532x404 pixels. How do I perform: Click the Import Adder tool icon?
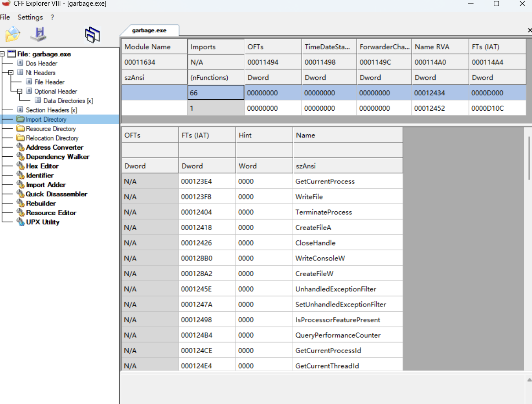20,184
